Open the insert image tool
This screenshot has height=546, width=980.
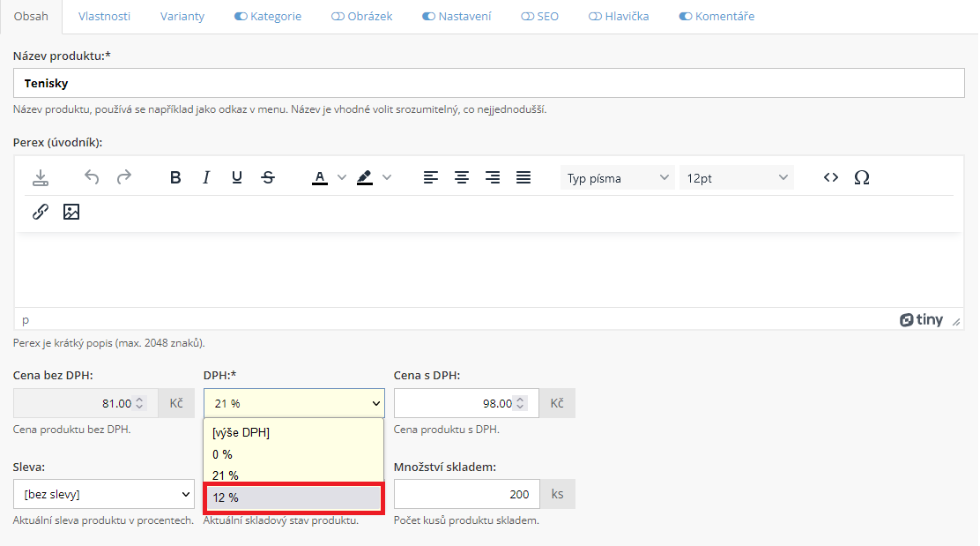pos(71,212)
